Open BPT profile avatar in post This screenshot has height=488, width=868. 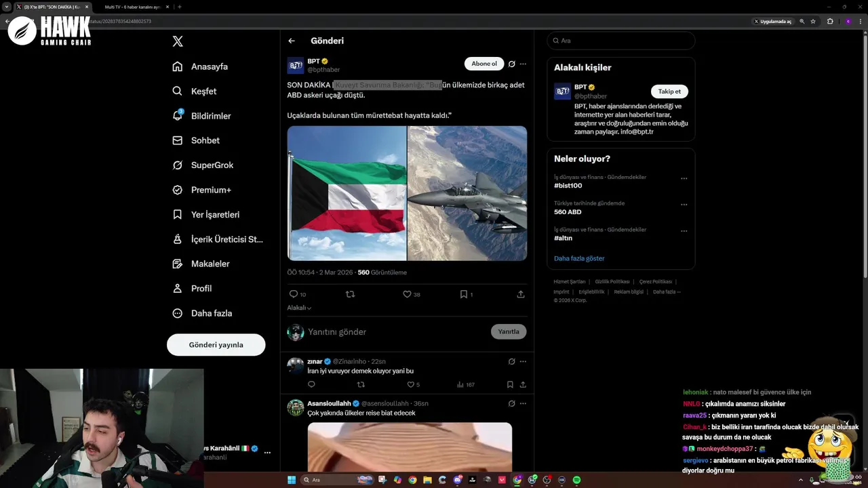point(296,66)
